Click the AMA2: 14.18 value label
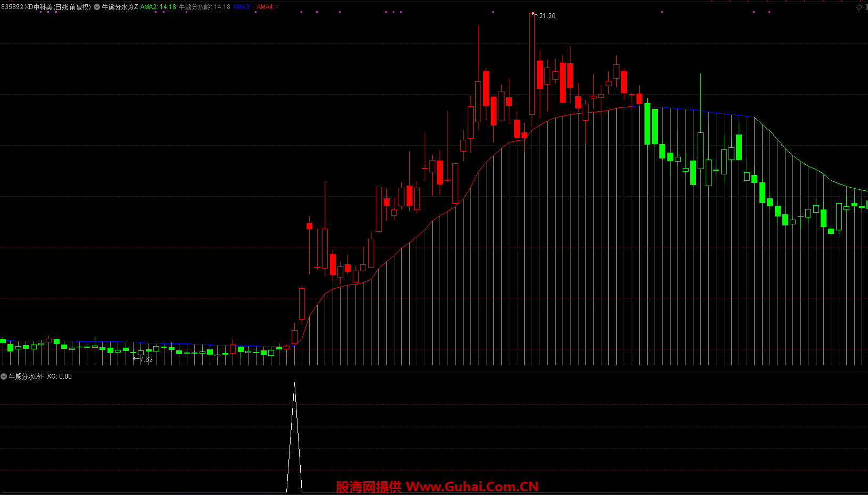Image resolution: width=868 pixels, height=495 pixels. pyautogui.click(x=158, y=7)
